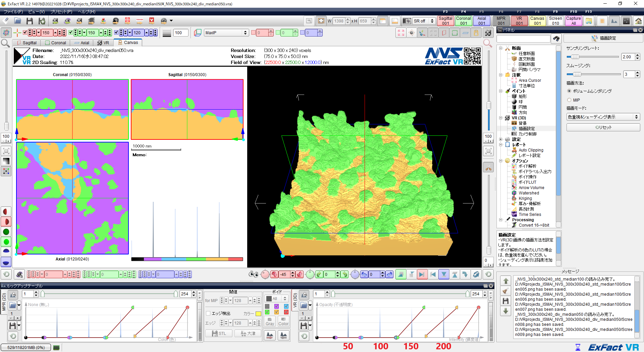
Task: Click the messages panel up arrow icon
Action: click(506, 281)
